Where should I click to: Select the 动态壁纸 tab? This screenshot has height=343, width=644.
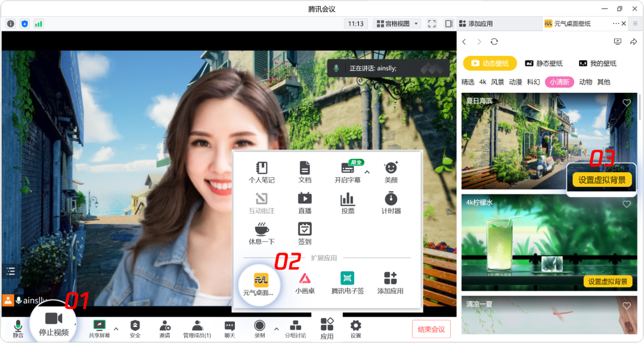coord(490,63)
